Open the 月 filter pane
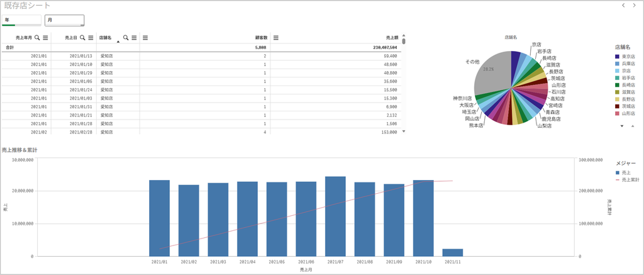 [x=65, y=20]
